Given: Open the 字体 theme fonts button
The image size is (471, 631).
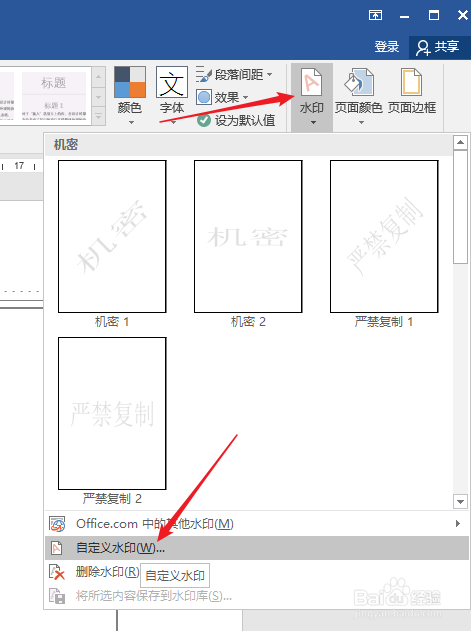Looking at the screenshot, I should [172, 97].
